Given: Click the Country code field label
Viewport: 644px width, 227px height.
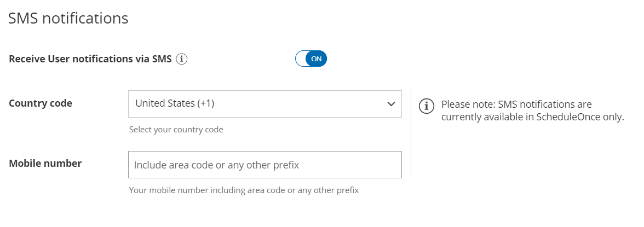Looking at the screenshot, I should point(41,103).
